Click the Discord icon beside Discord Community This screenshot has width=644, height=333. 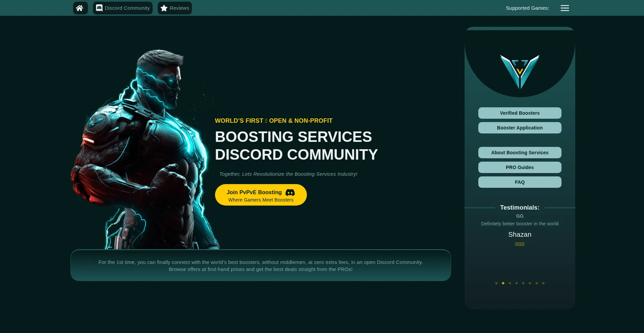[x=99, y=8]
